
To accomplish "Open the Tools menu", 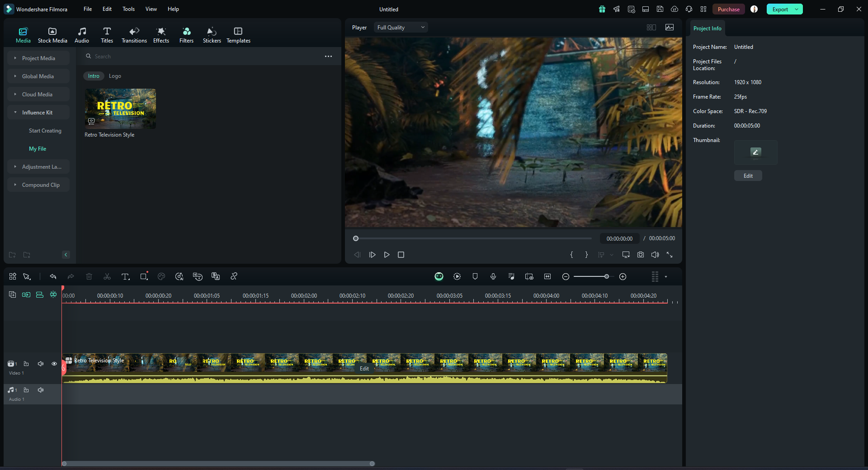I will (128, 9).
